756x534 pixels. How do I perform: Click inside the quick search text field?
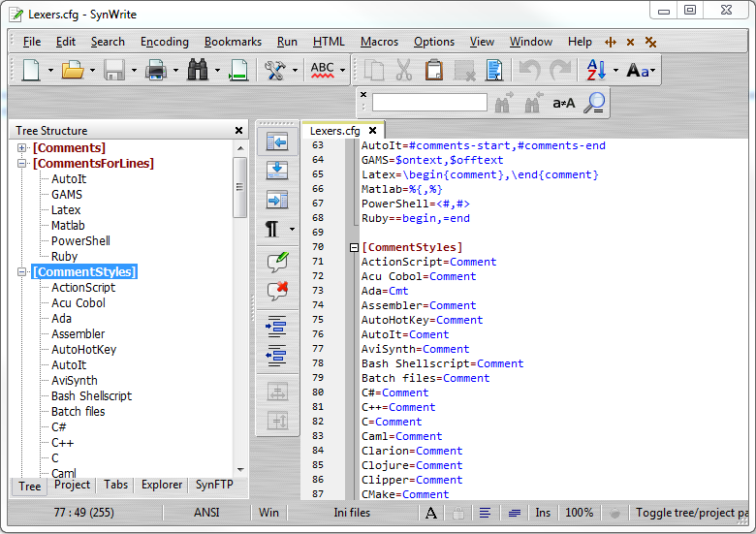coord(428,103)
